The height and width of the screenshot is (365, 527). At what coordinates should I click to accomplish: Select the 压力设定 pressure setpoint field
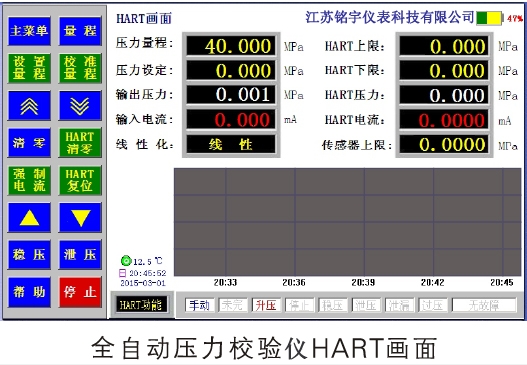click(x=231, y=70)
